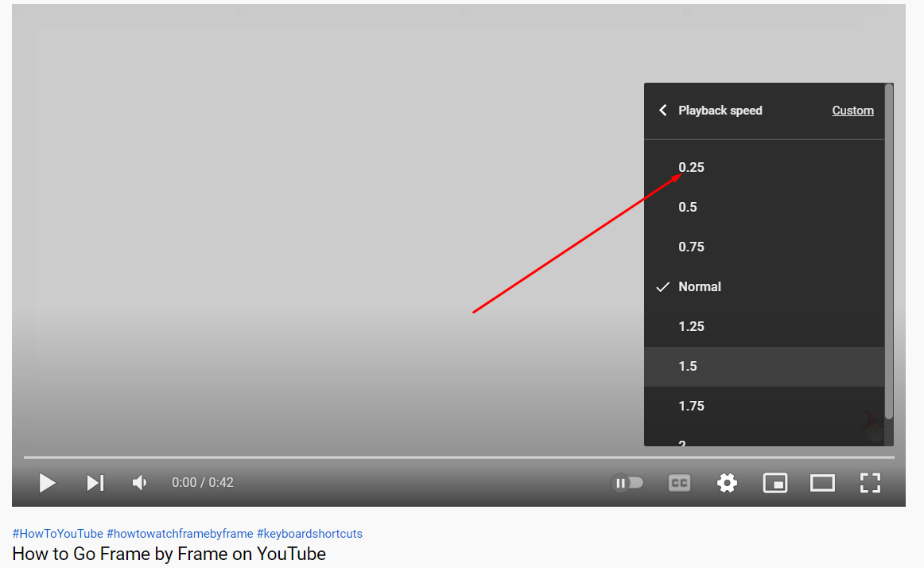Open Custom playback speed

[x=852, y=111]
